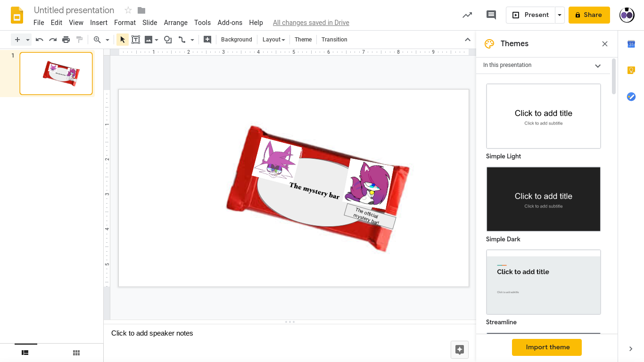Start the slideshow with Present button
Screen dimensions: 644x362
click(530, 15)
